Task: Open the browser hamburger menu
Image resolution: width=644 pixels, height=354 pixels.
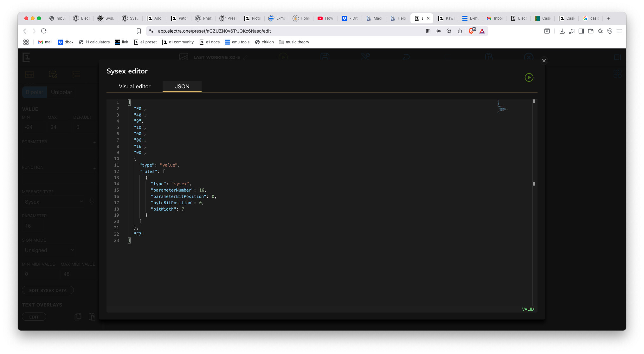Action: click(619, 31)
